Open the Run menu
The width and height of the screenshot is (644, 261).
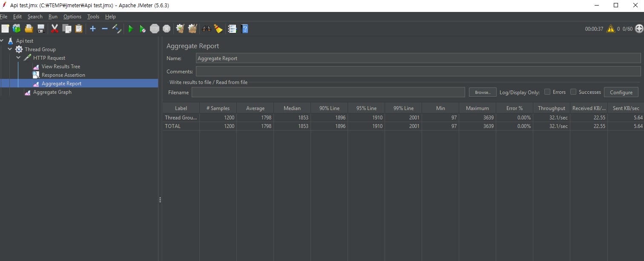(x=53, y=17)
